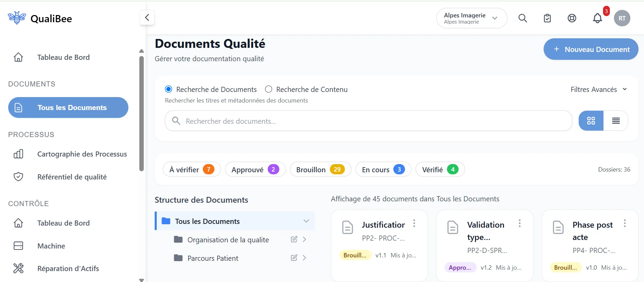Click the Phase post acte card document icon
Viewport: 644px width, 282px height.
[x=558, y=227]
